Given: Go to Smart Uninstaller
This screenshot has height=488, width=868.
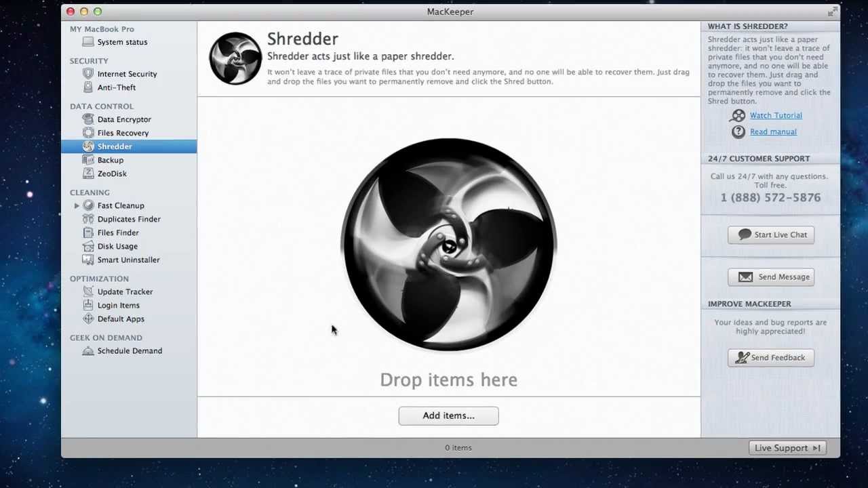Looking at the screenshot, I should click(129, 260).
